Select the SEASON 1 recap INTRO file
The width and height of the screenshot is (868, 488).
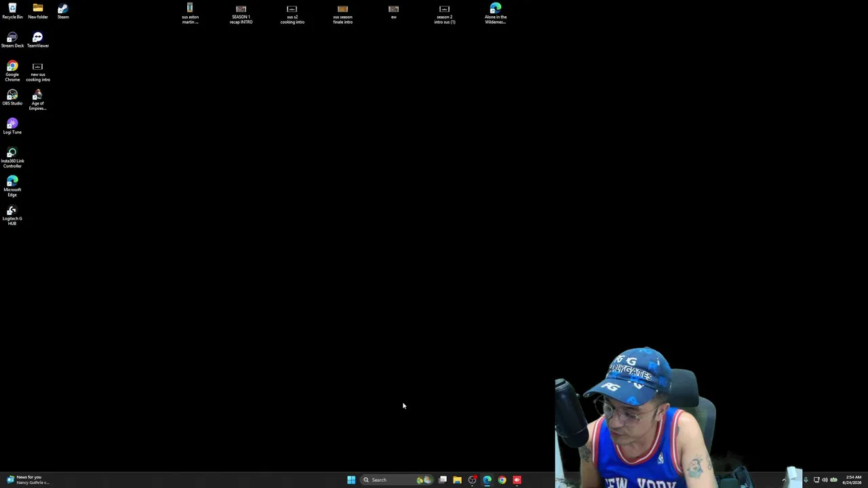241,14
